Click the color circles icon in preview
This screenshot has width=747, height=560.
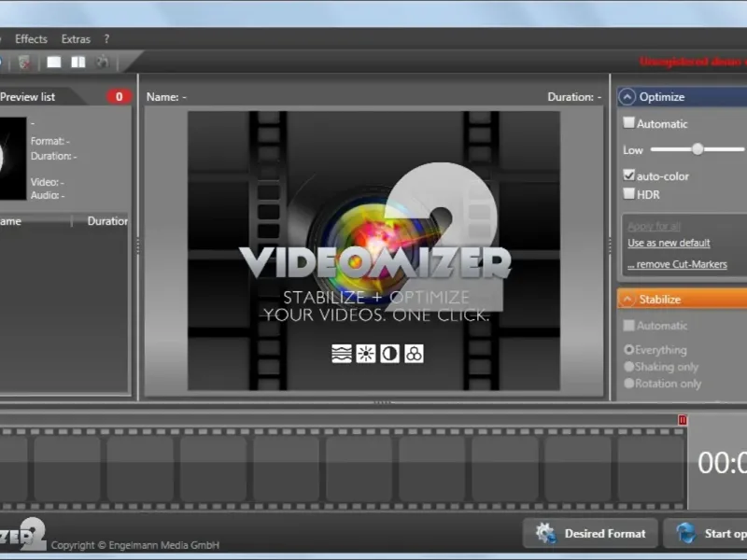[x=414, y=354]
